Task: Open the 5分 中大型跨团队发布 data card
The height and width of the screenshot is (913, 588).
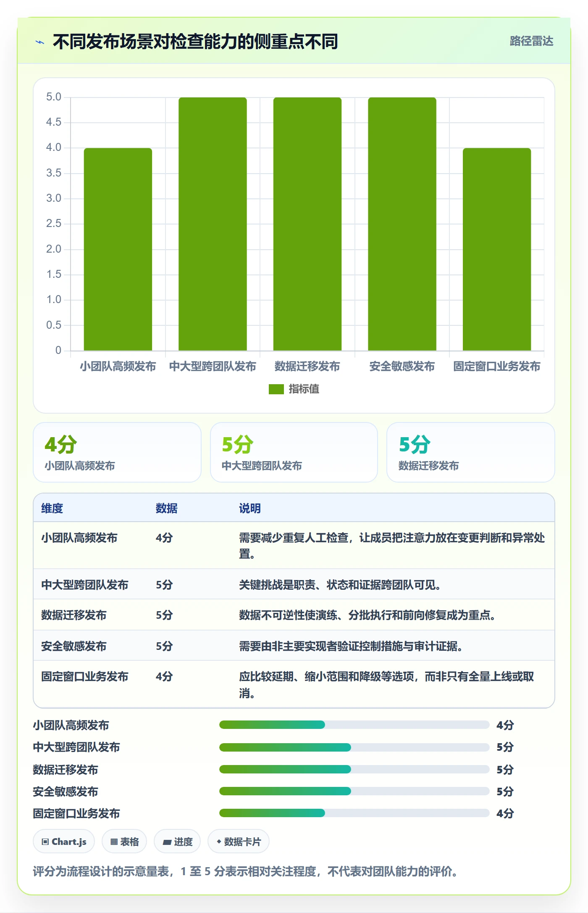Action: tap(294, 452)
